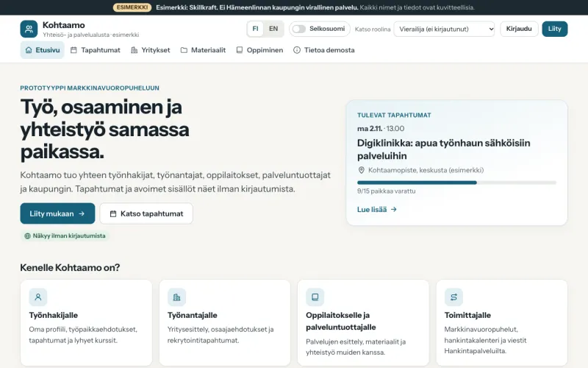
Task: Open the Yritykset tab
Action: tap(151, 50)
